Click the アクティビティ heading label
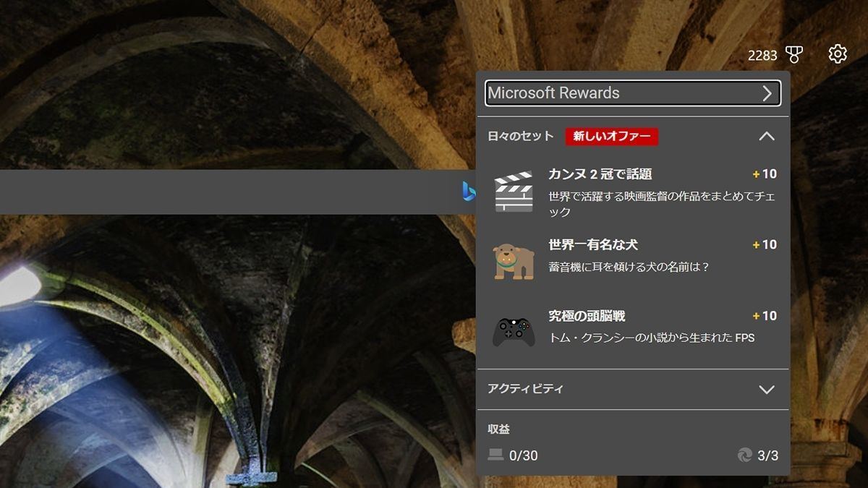 tap(526, 388)
